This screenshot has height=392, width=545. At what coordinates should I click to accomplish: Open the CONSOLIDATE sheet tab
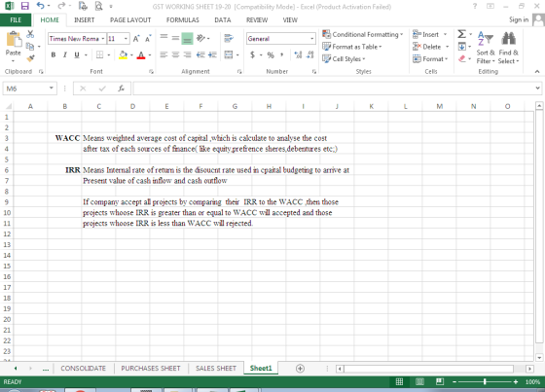pos(83,368)
